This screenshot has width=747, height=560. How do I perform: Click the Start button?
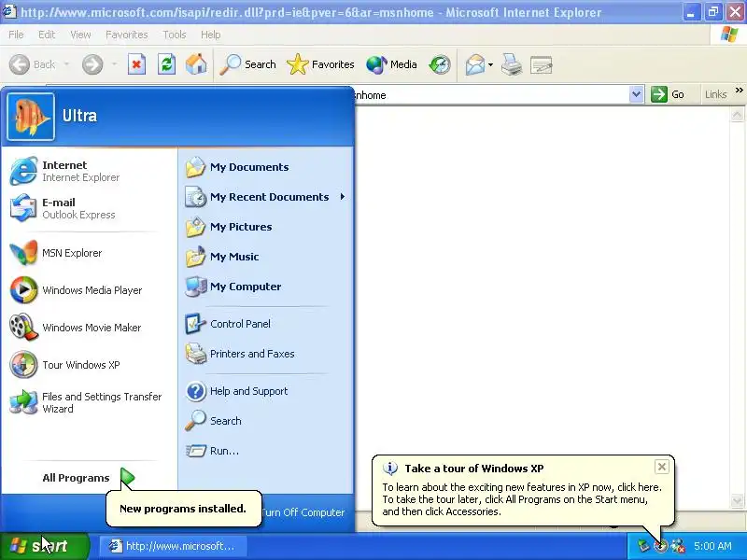[44, 546]
